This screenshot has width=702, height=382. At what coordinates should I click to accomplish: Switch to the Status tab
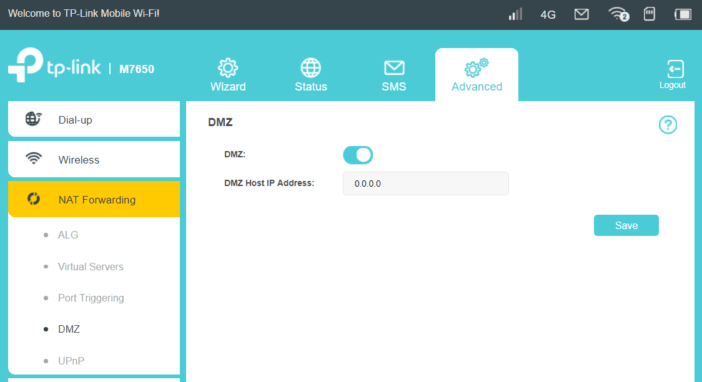coord(311,75)
